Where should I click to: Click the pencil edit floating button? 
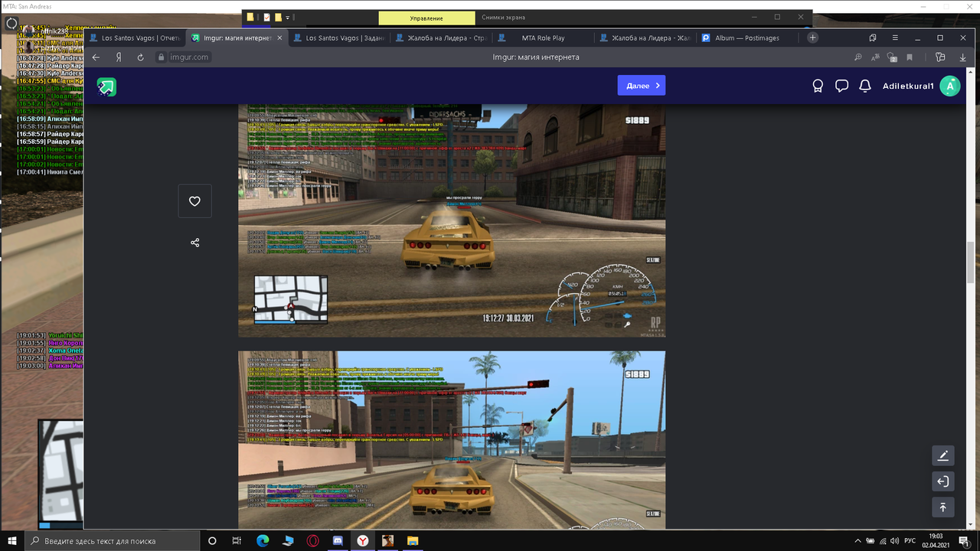[x=943, y=456]
